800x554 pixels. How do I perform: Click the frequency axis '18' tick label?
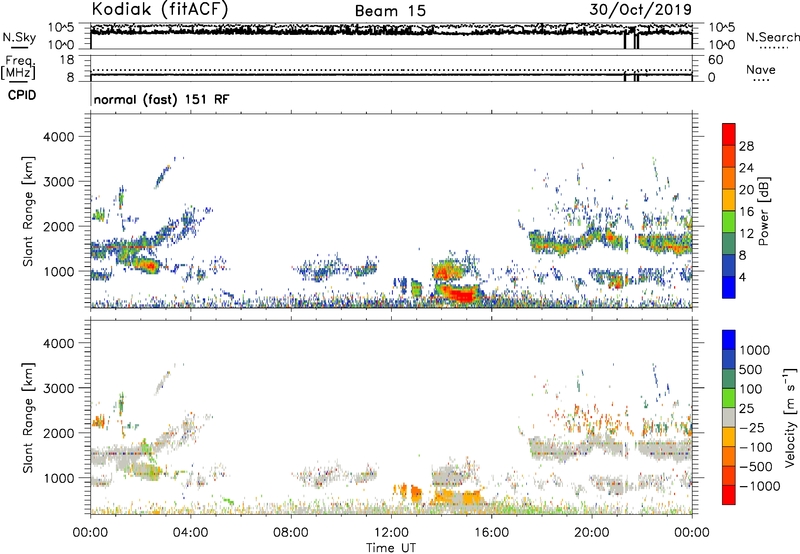67,60
